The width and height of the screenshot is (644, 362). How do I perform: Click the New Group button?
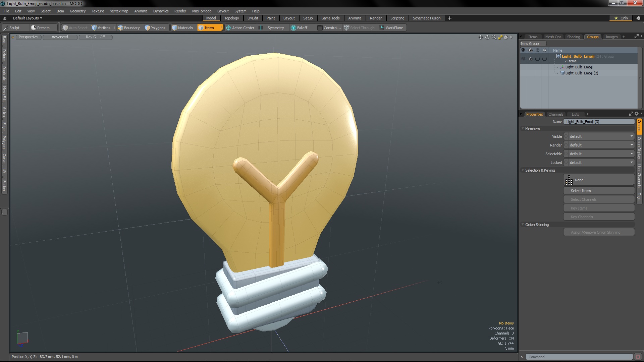tap(533, 44)
